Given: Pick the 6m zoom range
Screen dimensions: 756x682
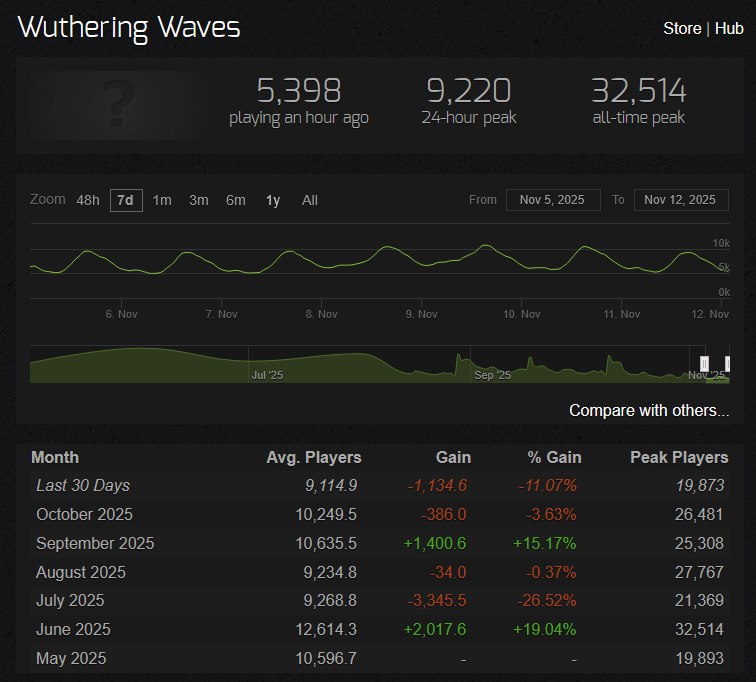Looking at the screenshot, I should pos(236,200).
